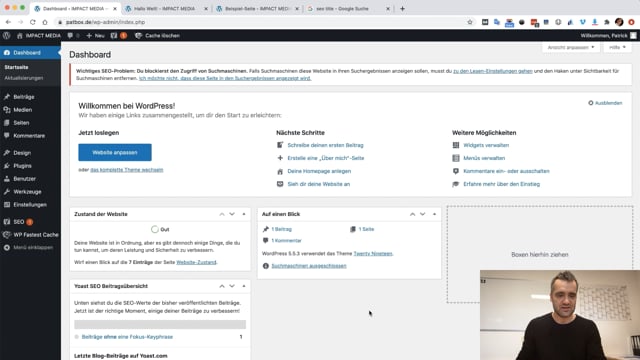Follow das komplette Theme wechseln link
Image resolution: width=640 pixels, height=360 pixels.
[127, 170]
